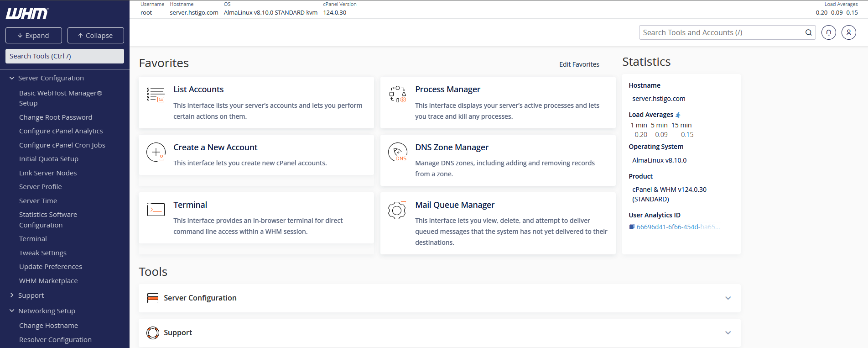Select Server Time menu item
This screenshot has width=868, height=348.
pos(38,201)
